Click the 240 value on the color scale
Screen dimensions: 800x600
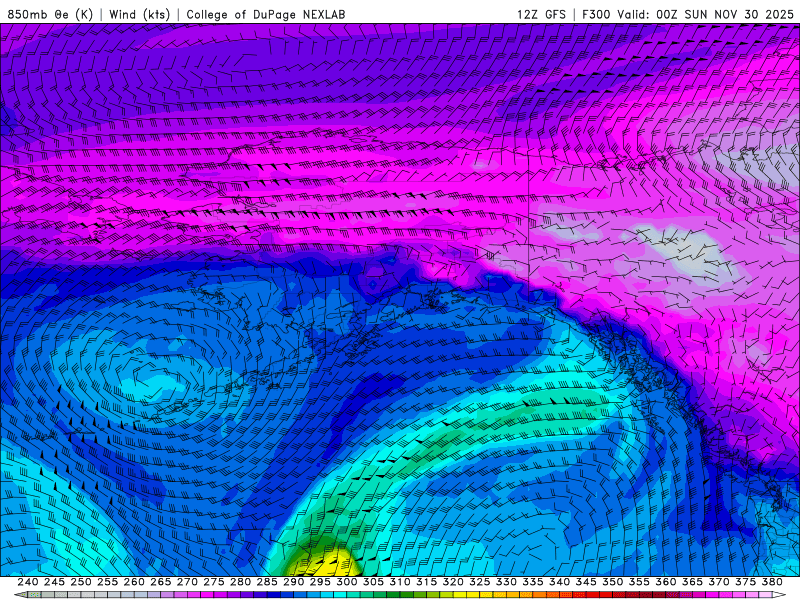click(x=28, y=582)
